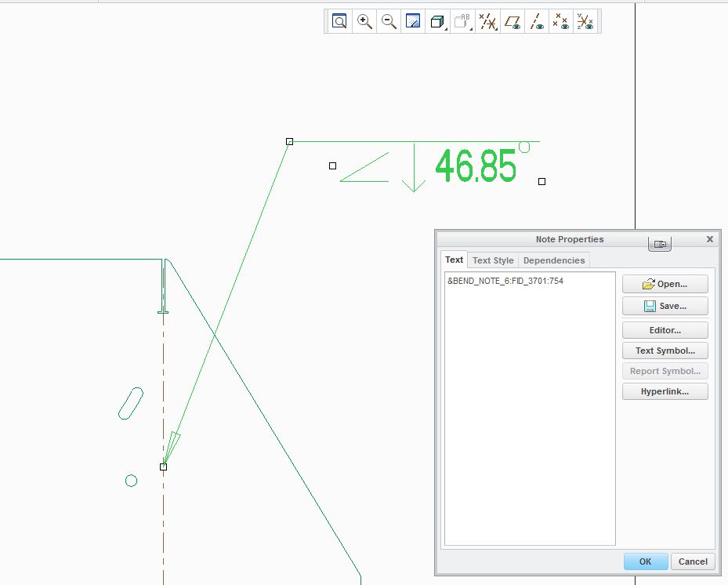
Task: Open the display style cube icon
Action: (x=437, y=21)
